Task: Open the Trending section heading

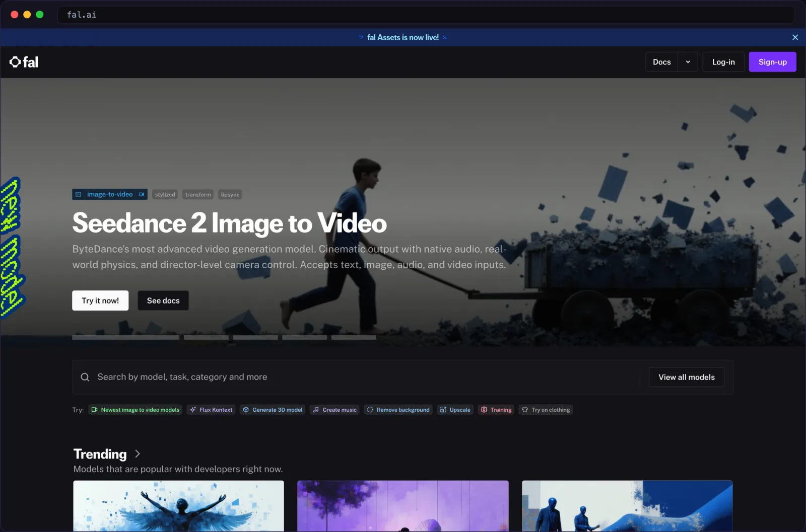Action: tap(100, 454)
